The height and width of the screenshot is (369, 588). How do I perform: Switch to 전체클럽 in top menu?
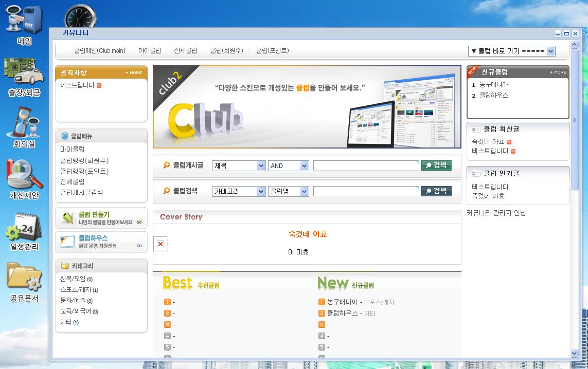[x=185, y=50]
